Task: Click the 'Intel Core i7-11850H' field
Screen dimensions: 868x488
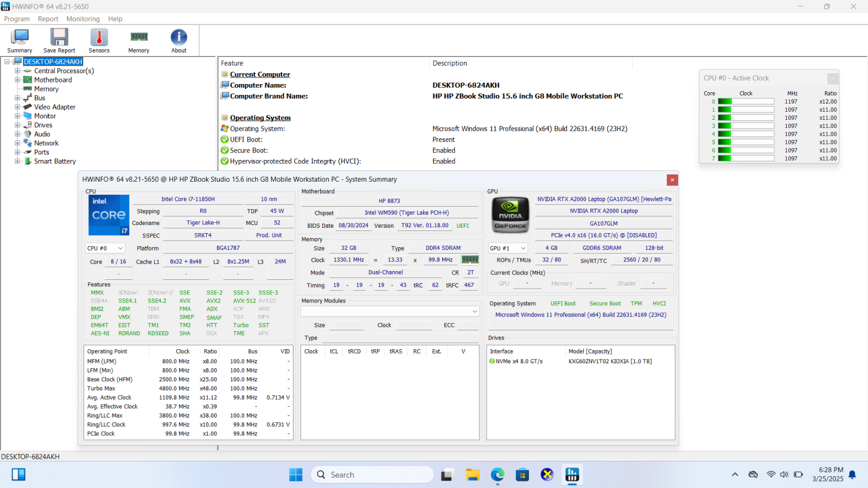Action: point(188,199)
